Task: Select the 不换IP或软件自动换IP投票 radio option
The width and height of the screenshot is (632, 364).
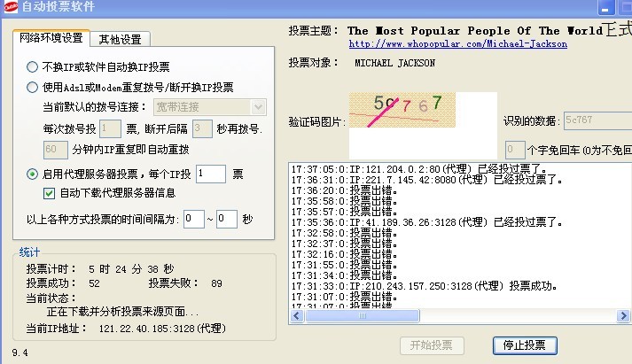Action: pos(33,67)
